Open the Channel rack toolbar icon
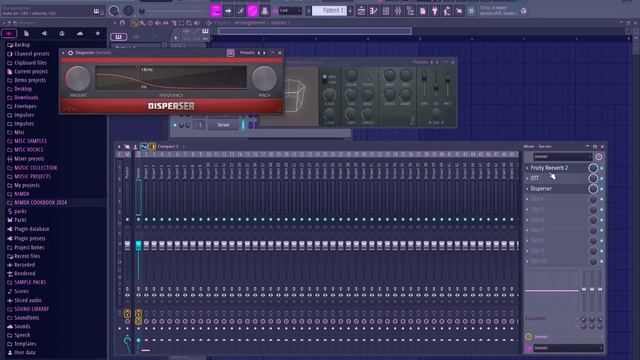The height and width of the screenshot is (360, 640). point(386,11)
